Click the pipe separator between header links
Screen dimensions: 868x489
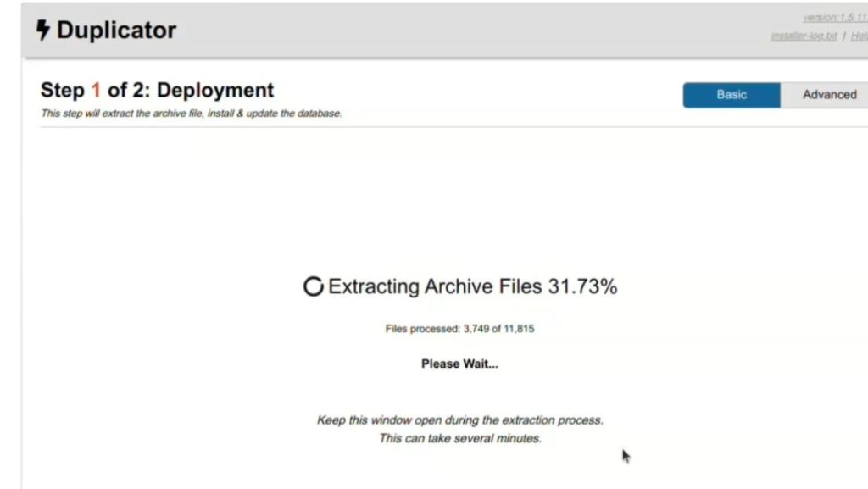pyautogui.click(x=844, y=36)
